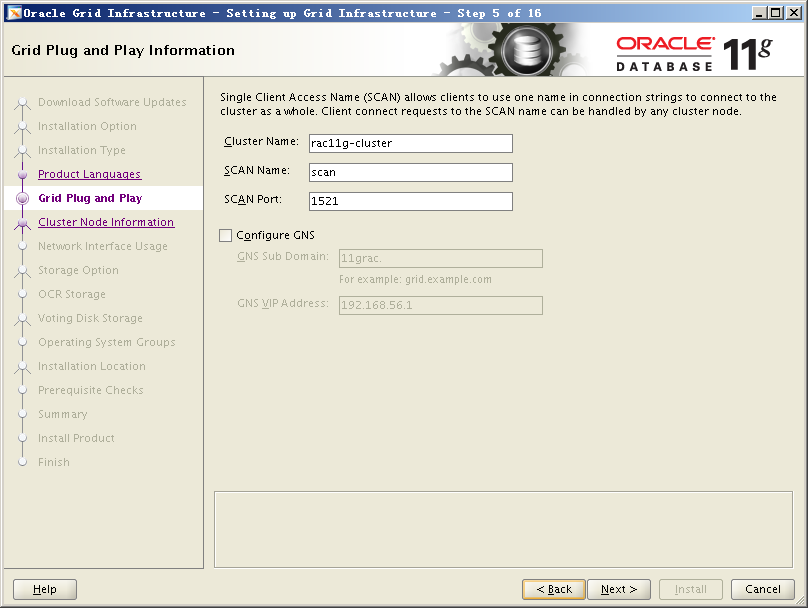
Task: Focus the SCAN Port field
Action: pos(411,201)
